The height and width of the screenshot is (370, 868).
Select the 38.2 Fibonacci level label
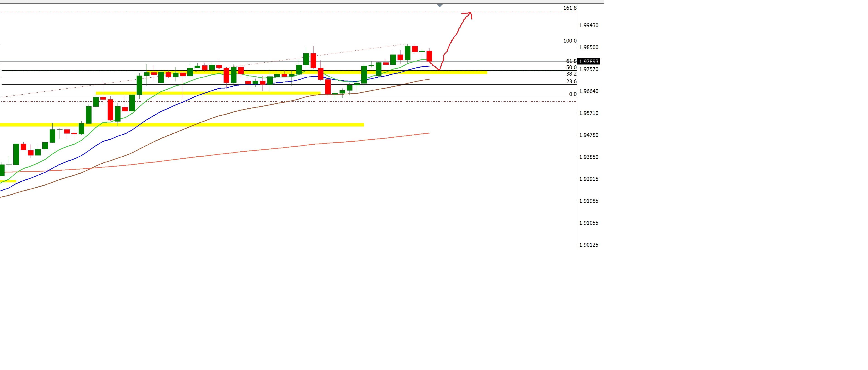pos(571,74)
